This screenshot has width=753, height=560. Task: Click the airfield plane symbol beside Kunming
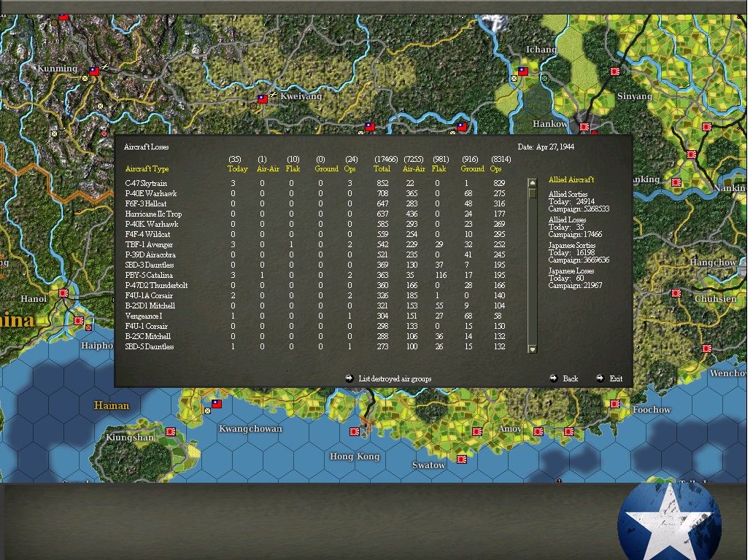[x=104, y=67]
